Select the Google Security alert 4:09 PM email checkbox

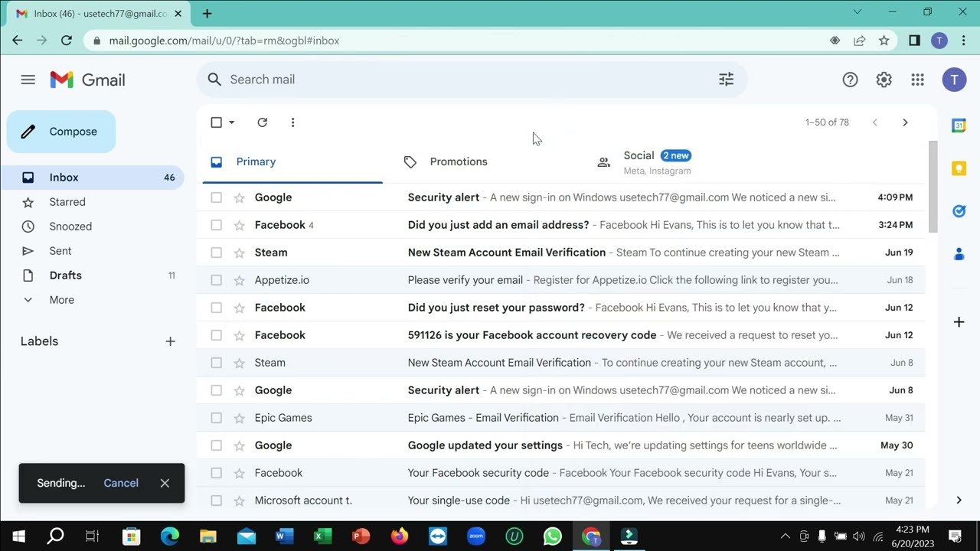pos(216,197)
